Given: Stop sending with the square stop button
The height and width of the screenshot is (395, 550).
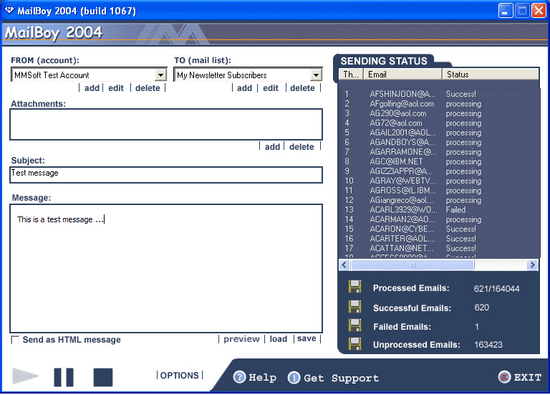Looking at the screenshot, I should pos(103,377).
